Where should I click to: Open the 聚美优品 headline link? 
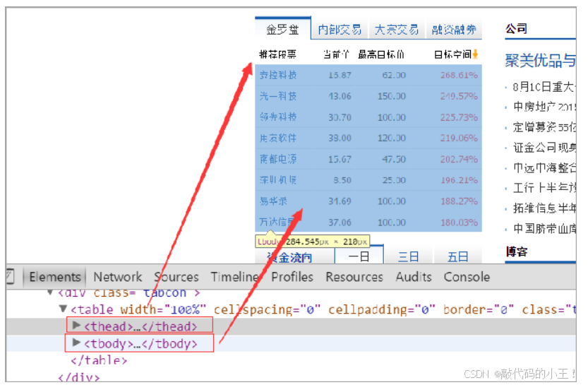tap(541, 60)
